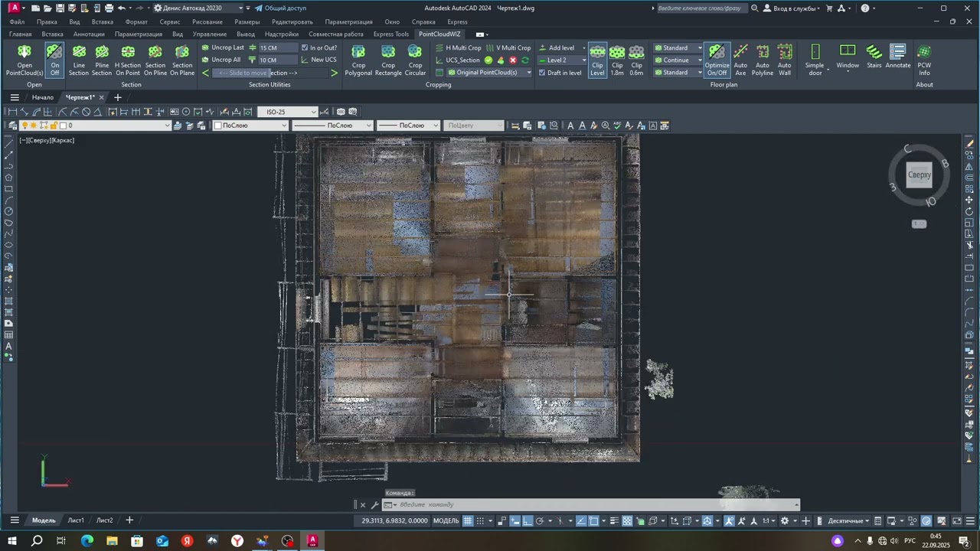The width and height of the screenshot is (980, 551).
Task: Open PCW Info
Action: click(x=924, y=60)
